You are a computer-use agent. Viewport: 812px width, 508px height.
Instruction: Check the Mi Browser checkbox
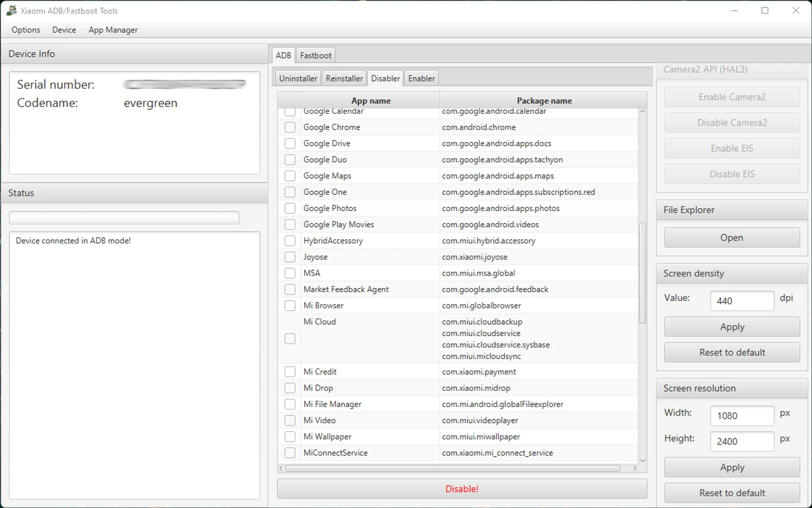[290, 305]
